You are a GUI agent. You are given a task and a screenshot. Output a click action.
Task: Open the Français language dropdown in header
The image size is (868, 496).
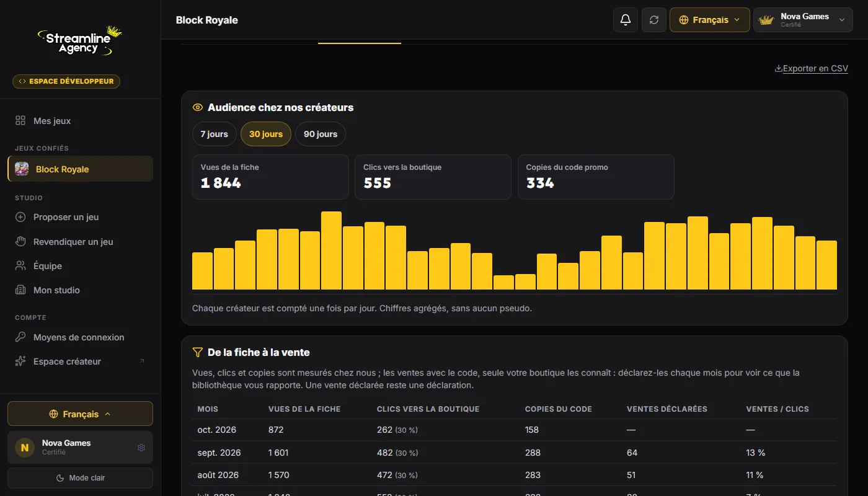point(710,20)
